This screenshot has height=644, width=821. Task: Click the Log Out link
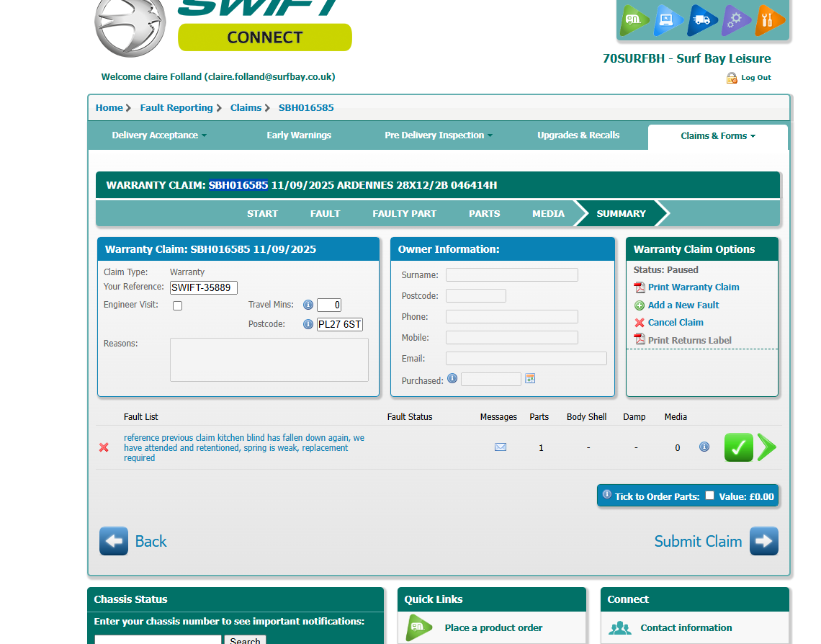click(x=756, y=78)
